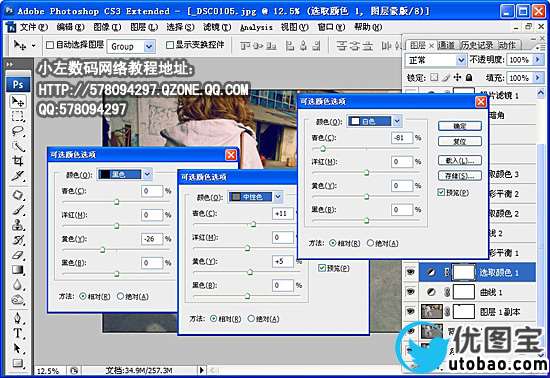Enable 自动选择图层 checkbox

tap(50, 45)
